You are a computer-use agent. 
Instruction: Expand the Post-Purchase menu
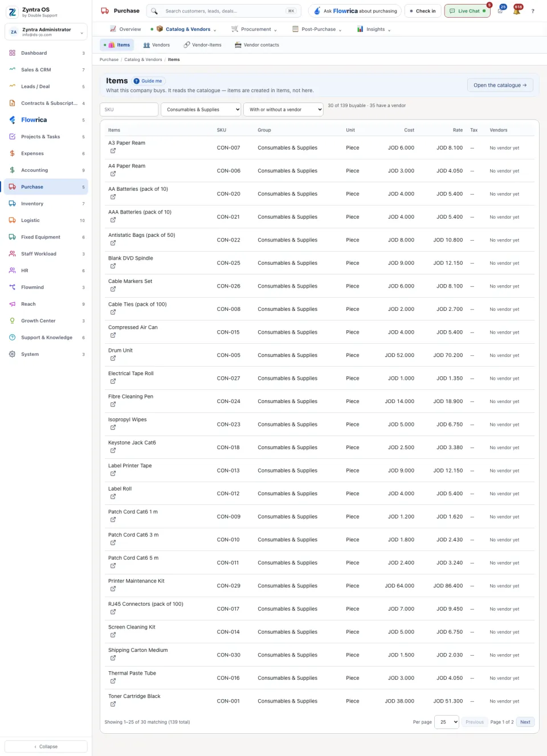tap(317, 29)
